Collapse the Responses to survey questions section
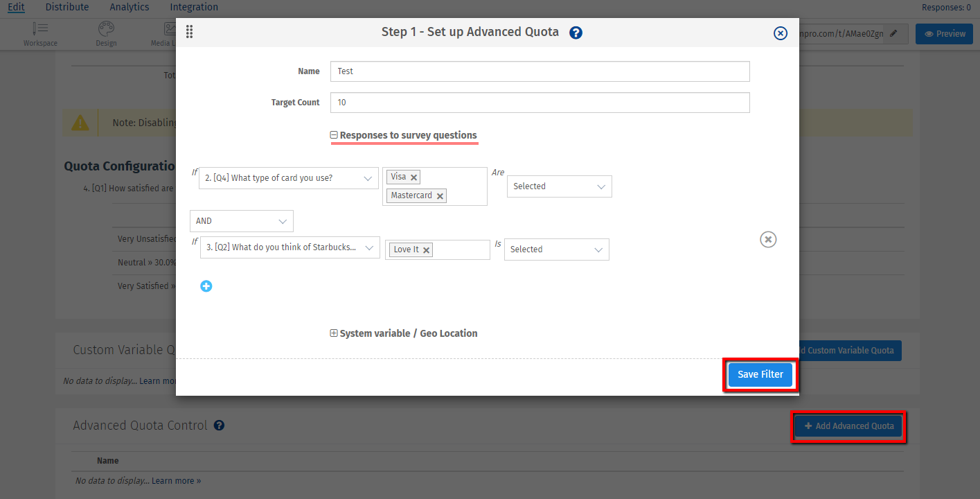 click(333, 134)
